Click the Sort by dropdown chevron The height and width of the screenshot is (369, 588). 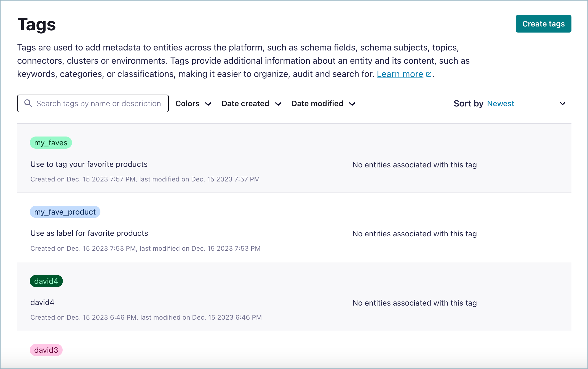tap(563, 104)
